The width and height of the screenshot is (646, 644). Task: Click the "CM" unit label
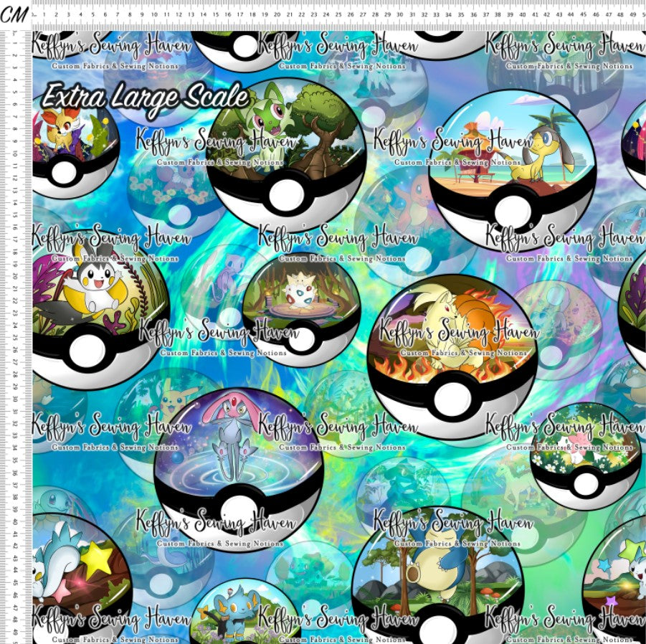tap(14, 15)
